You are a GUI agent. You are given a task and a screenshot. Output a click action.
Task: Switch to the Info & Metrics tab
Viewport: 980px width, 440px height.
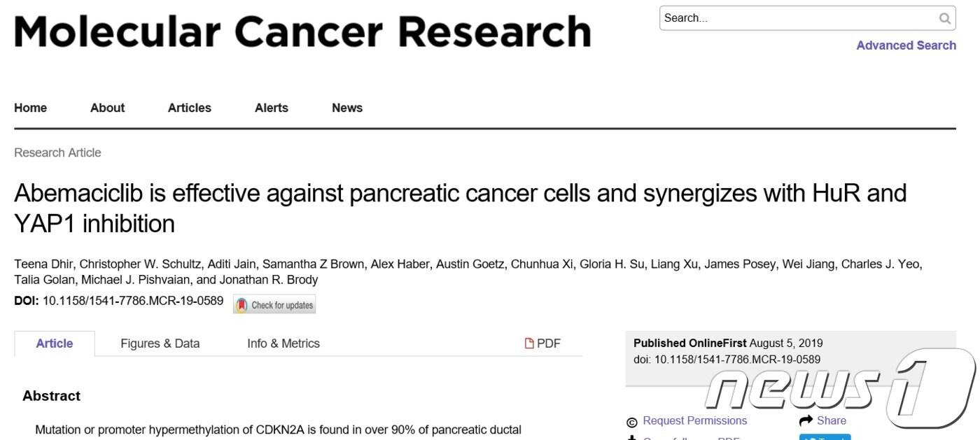click(x=283, y=343)
